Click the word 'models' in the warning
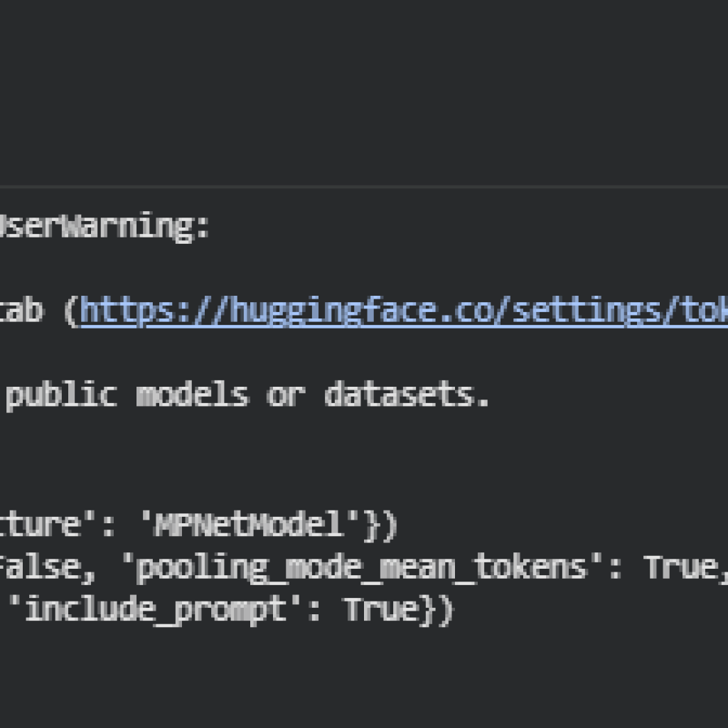The height and width of the screenshot is (728, 728). 192,395
